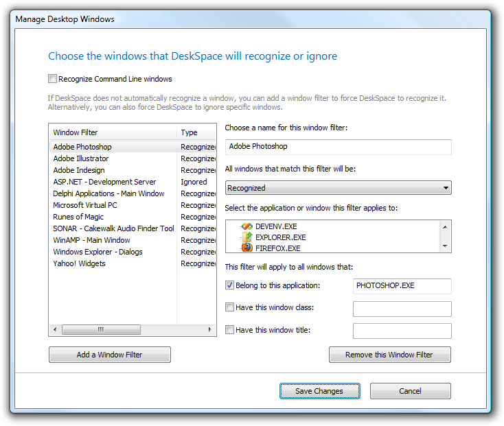Cancel the Manage Desktop Windows dialog
Screen dimensions: 504x426
pyautogui.click(x=411, y=391)
